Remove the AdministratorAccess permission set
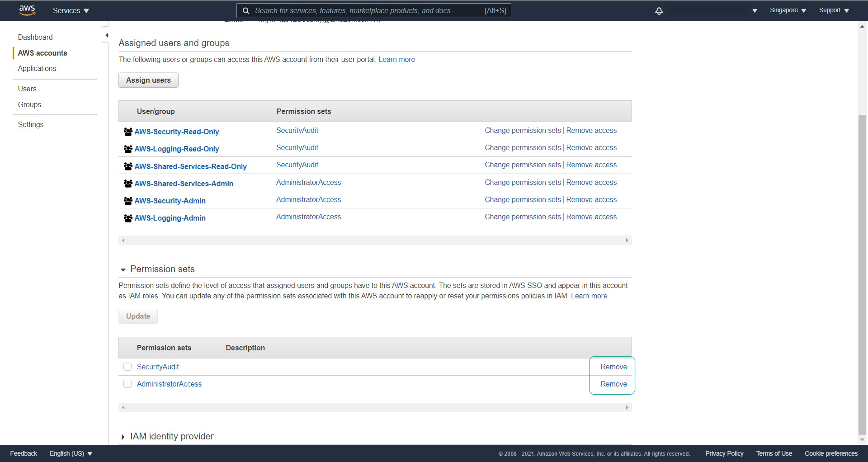868x462 pixels. point(613,384)
